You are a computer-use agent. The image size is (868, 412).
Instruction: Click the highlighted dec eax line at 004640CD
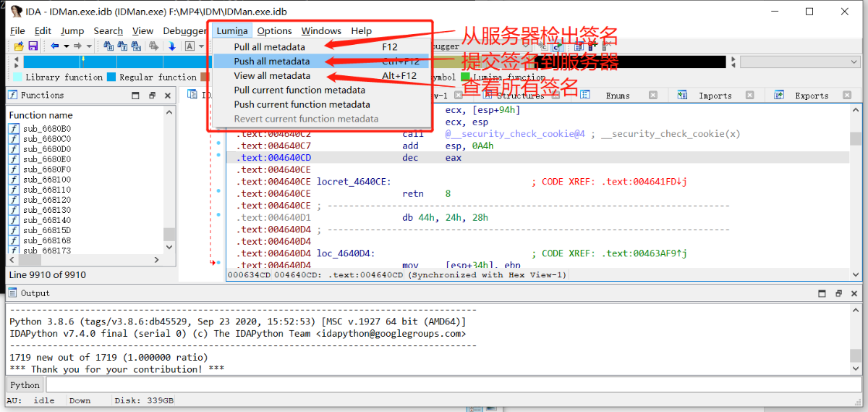(539, 158)
